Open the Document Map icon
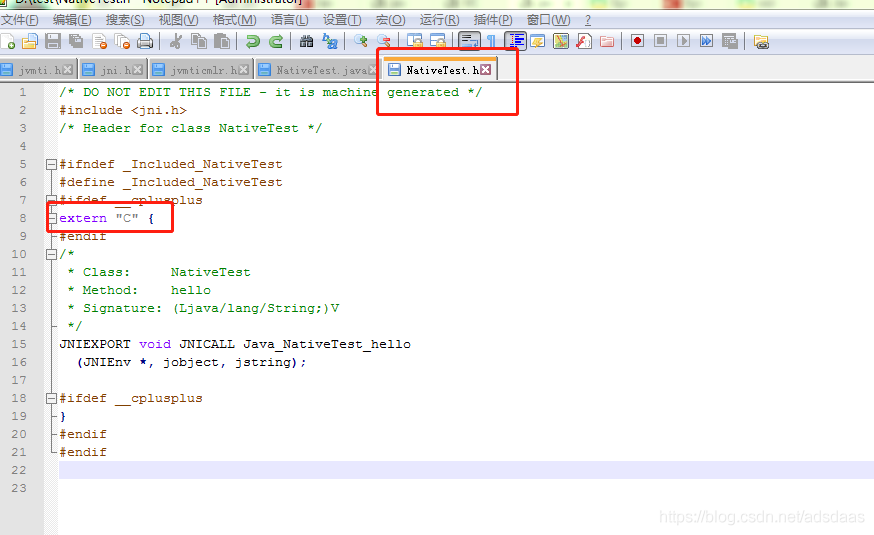This screenshot has width=874, height=535. click(561, 41)
